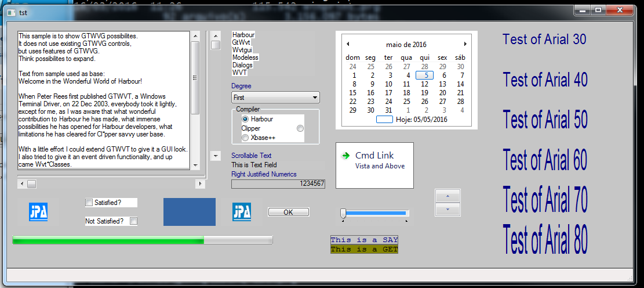The width and height of the screenshot is (644, 288).
Task: Select Modeless in the list
Action: click(245, 57)
